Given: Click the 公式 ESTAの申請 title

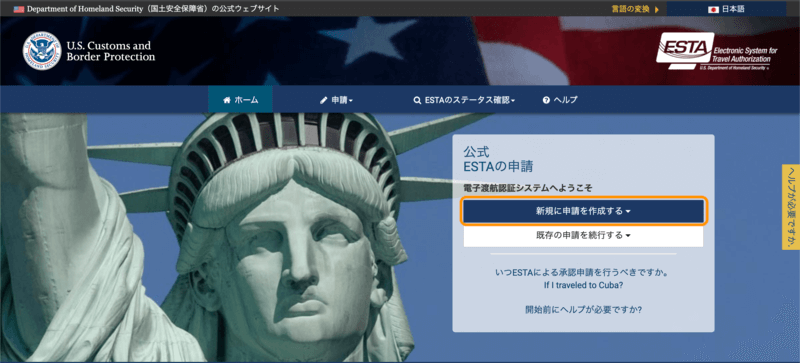Looking at the screenshot, I should (498, 159).
